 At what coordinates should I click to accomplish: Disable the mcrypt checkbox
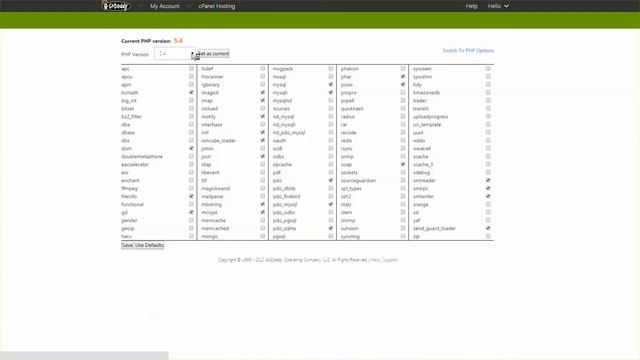pyautogui.click(x=263, y=212)
